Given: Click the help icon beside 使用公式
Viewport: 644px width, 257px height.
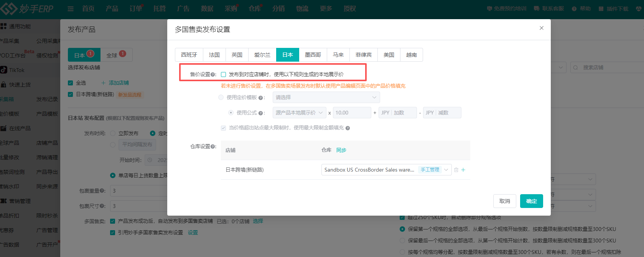Looking at the screenshot, I should 260,113.
